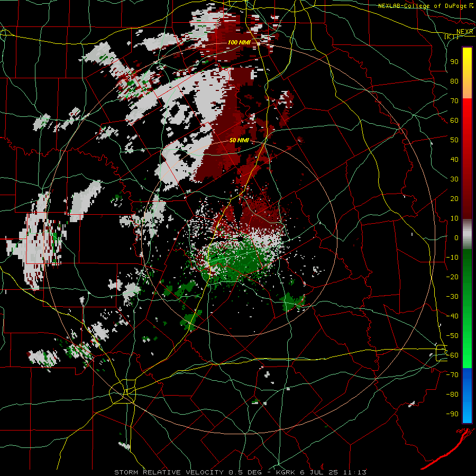Viewport: 476px width, 476px height.
Task: Click the -10 scale label
Action: coord(452,258)
